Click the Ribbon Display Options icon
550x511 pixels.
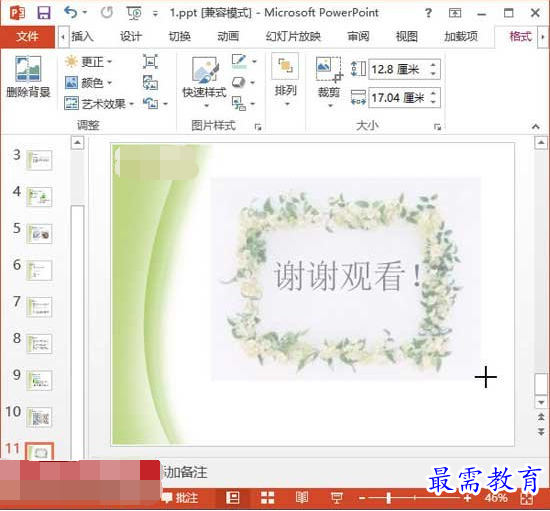455,13
